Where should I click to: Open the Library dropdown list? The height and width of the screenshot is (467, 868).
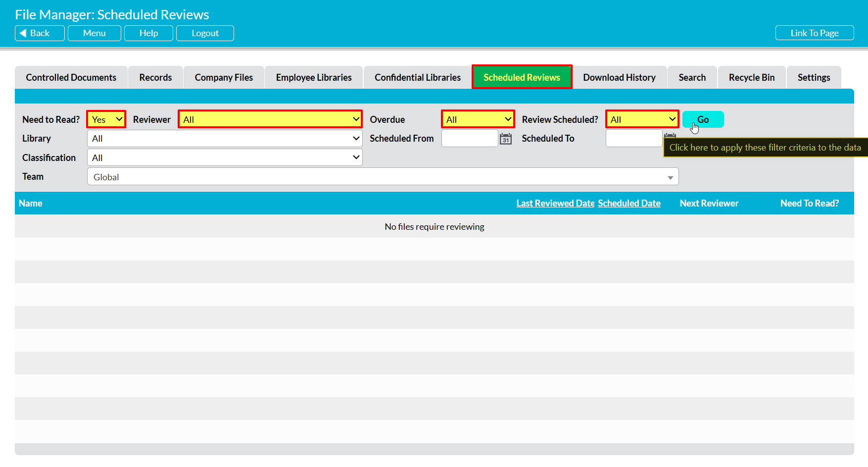tap(225, 139)
